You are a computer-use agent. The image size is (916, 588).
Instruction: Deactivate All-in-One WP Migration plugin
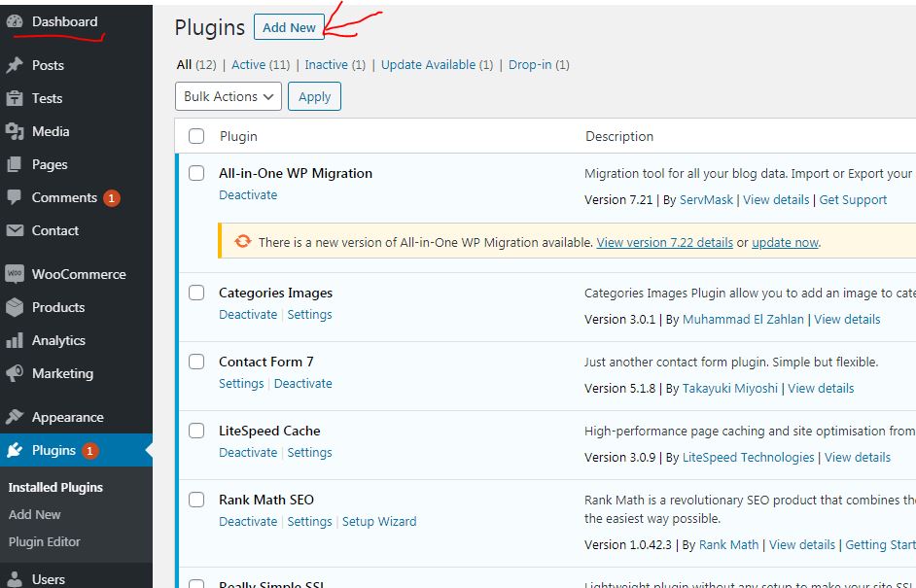pyautogui.click(x=248, y=195)
